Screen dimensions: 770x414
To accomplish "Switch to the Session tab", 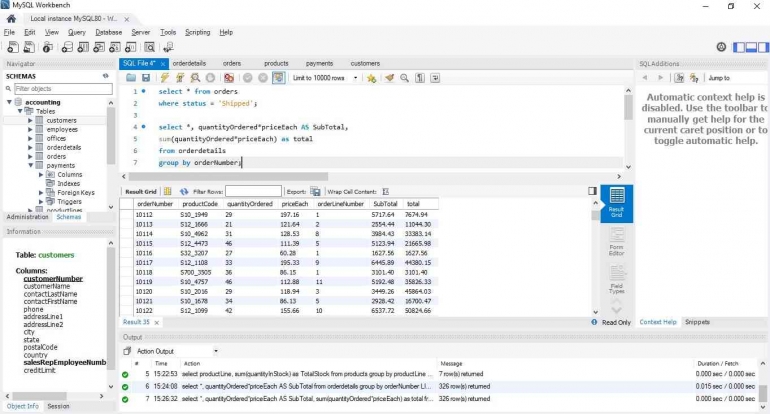I will 58,407.
